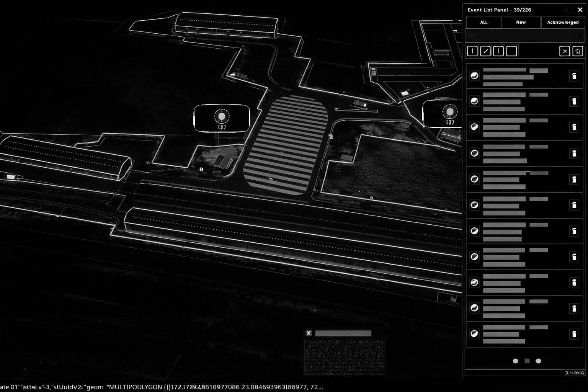This screenshot has height=392, width=588.
Task: Click the export icon at toolbar right end
Action: click(577, 51)
